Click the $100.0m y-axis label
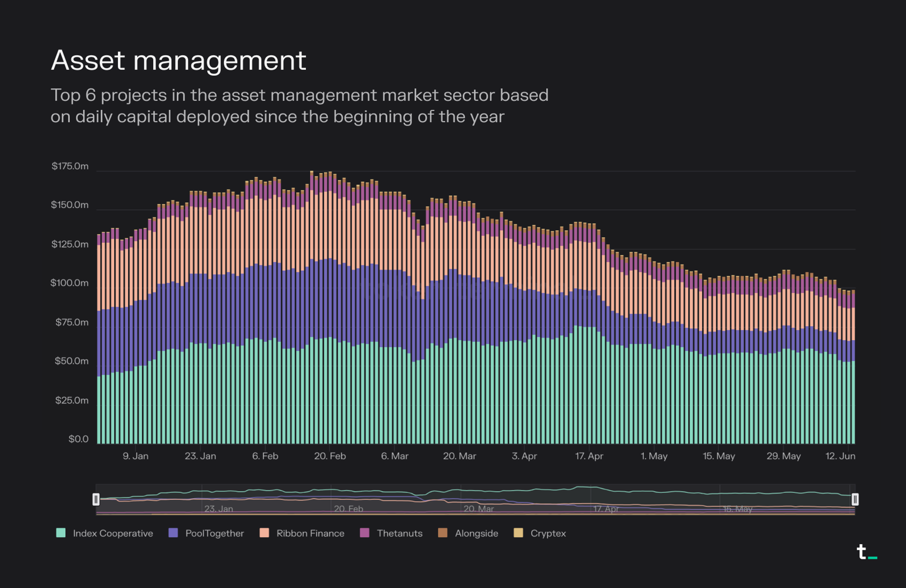The height and width of the screenshot is (588, 906). point(69,283)
